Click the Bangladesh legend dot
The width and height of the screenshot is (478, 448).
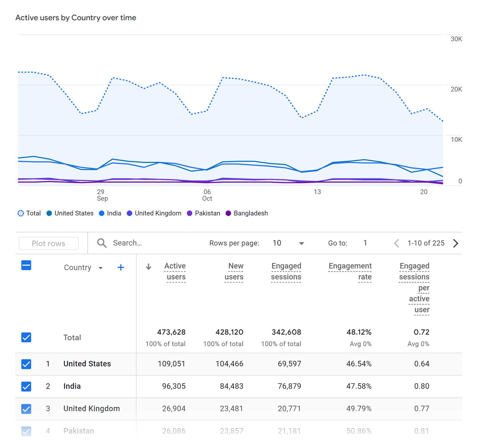click(x=229, y=213)
